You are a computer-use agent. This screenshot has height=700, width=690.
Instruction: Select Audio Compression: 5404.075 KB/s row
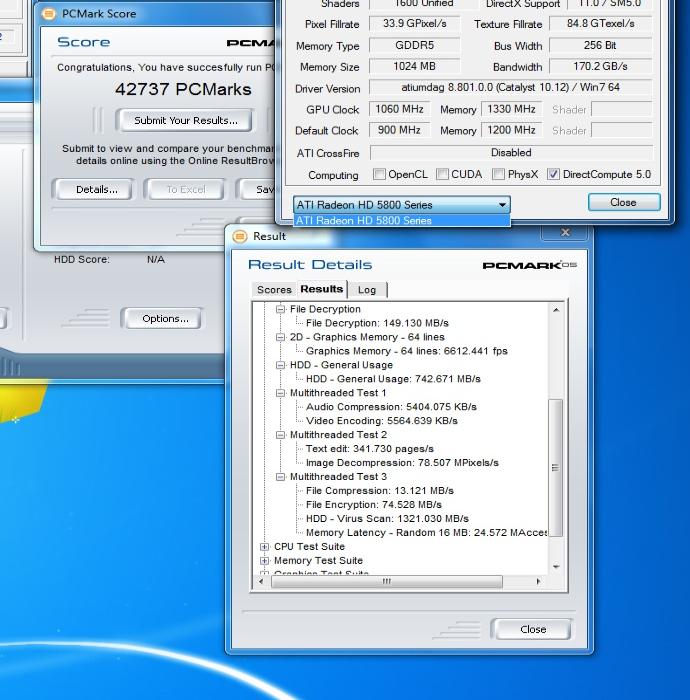(x=391, y=407)
